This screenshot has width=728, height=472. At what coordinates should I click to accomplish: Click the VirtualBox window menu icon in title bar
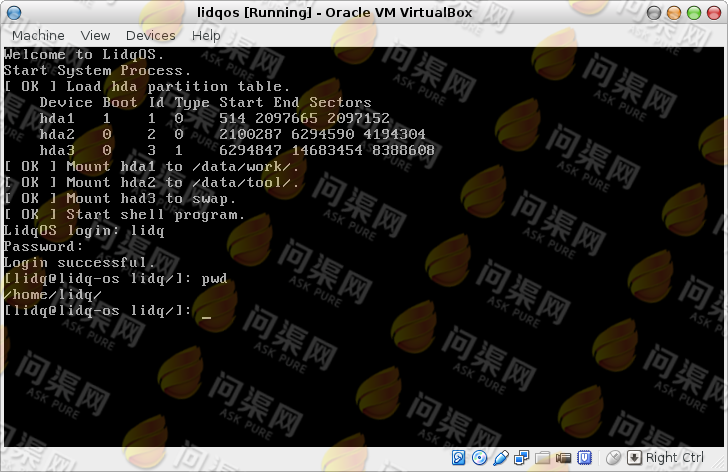click(14, 13)
